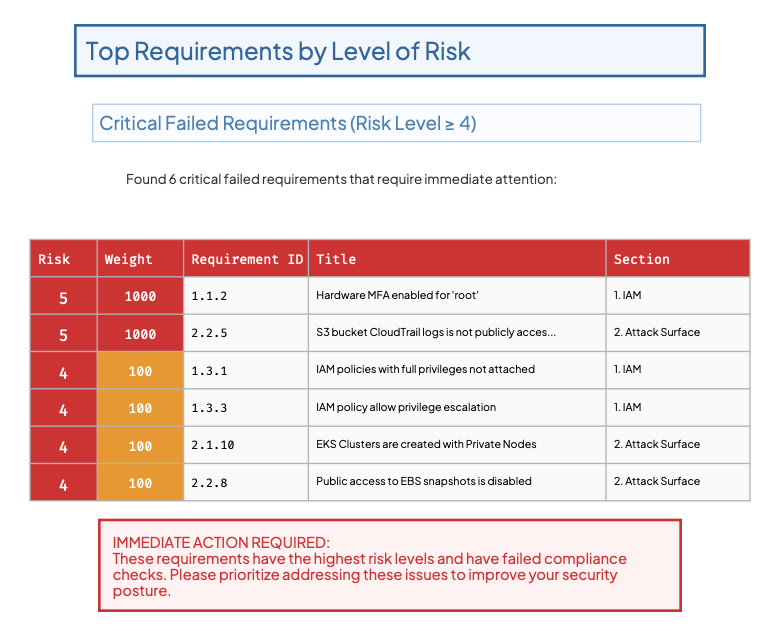Click the weight 100 cell in row 2.1.10
780x631 pixels.
[x=140, y=445]
